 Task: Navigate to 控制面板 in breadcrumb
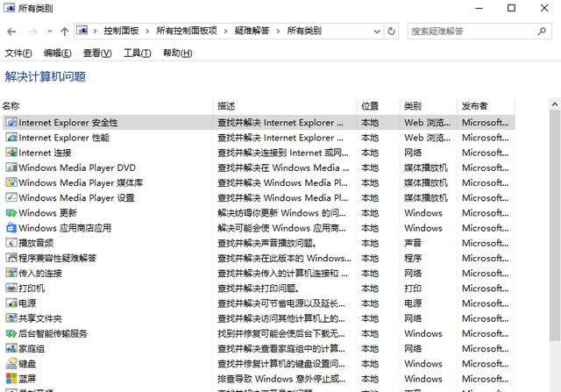tap(121, 32)
